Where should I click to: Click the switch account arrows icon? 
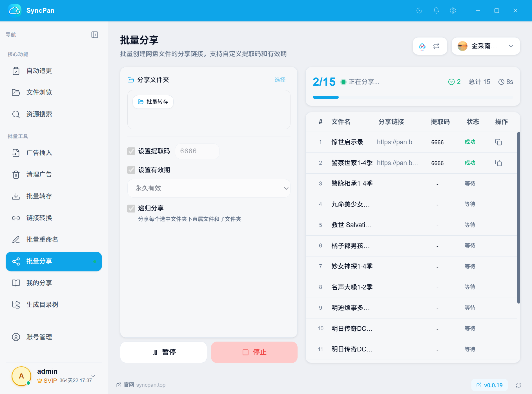tap(436, 46)
